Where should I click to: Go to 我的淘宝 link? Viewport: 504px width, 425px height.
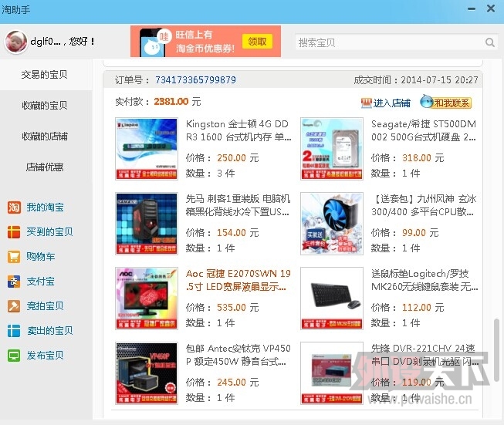pyautogui.click(x=45, y=207)
